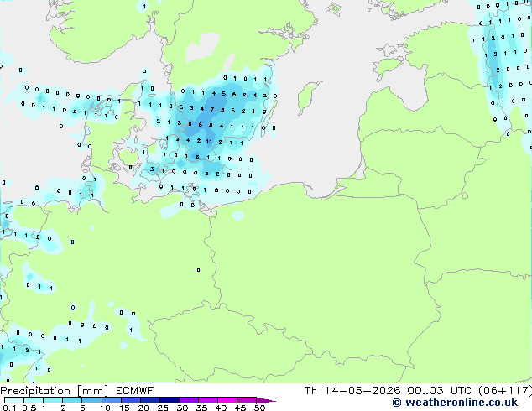Select the 'Precipitation [mm]' title text
532x411 pixels.
(x=54, y=391)
